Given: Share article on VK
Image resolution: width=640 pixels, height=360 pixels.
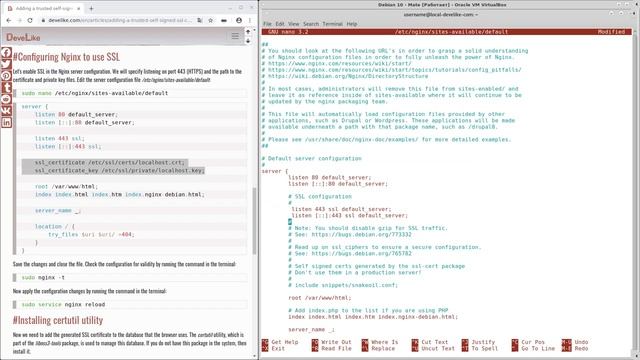Looking at the screenshot, I should tap(6, 111).
